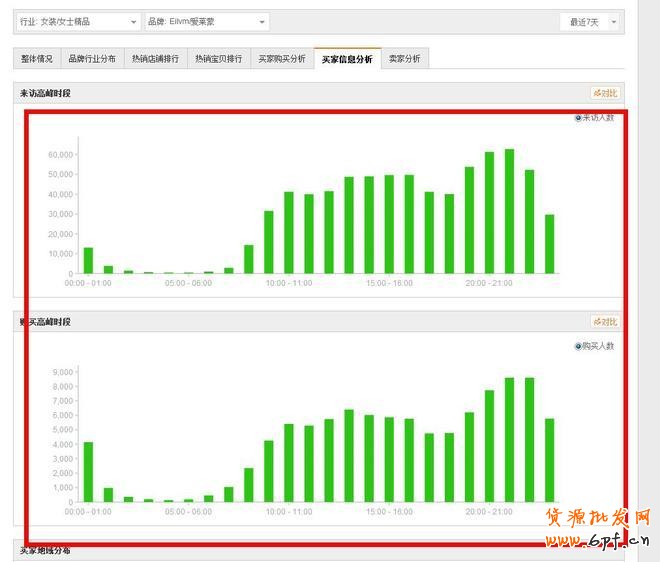Click 对比 button in 购买高峰时段 panel
The width and height of the screenshot is (660, 562).
click(x=605, y=322)
